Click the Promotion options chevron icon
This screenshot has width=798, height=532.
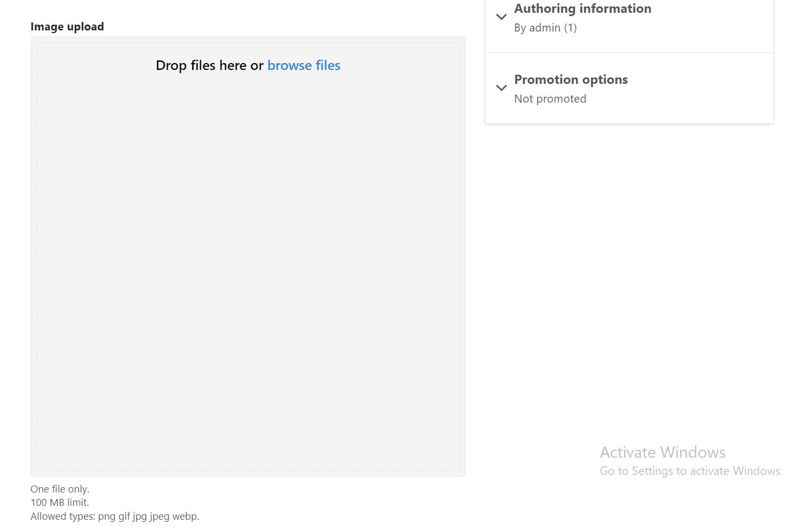(x=501, y=88)
